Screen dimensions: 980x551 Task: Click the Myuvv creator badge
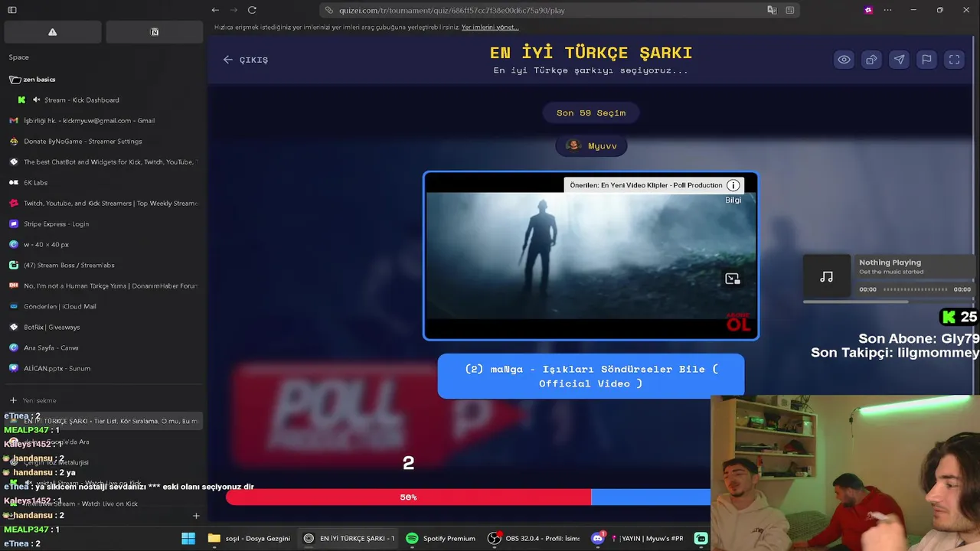coord(591,145)
